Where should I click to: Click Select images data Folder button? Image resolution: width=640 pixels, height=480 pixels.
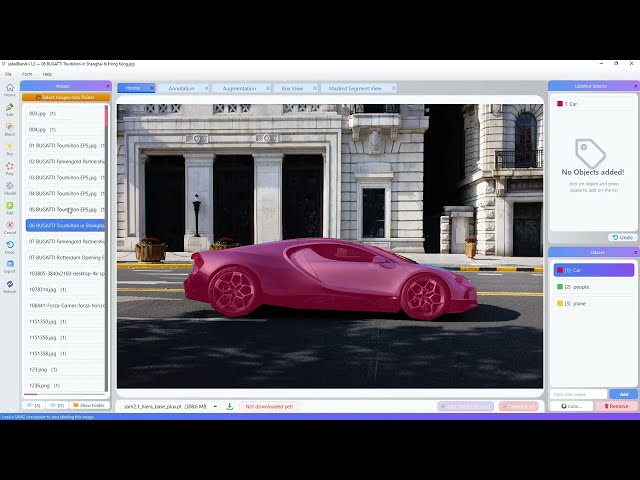66,97
